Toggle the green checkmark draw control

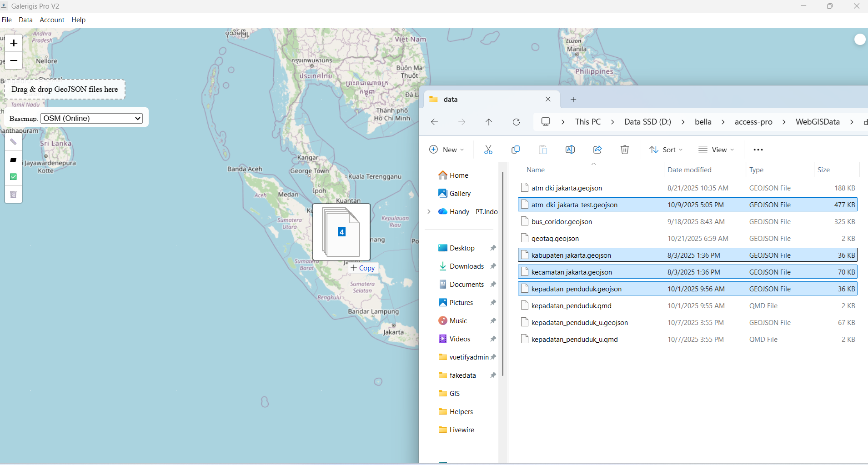click(x=13, y=177)
